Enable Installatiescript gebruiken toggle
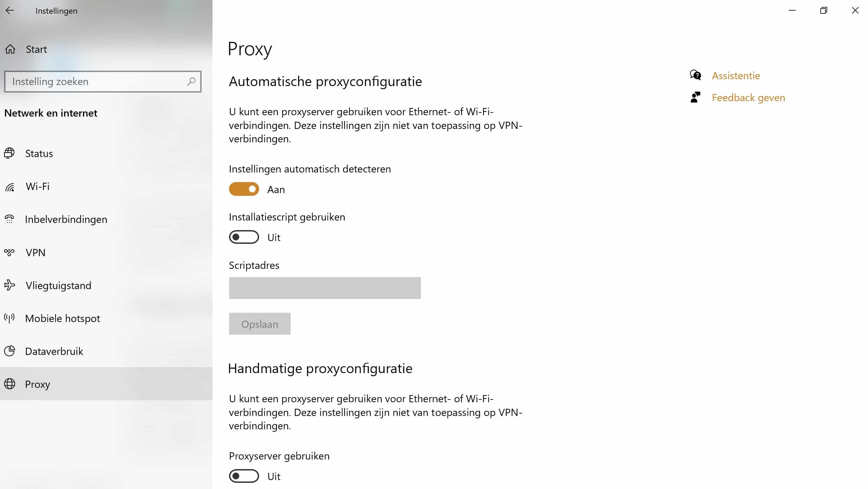Image resolution: width=868 pixels, height=489 pixels. 244,237
